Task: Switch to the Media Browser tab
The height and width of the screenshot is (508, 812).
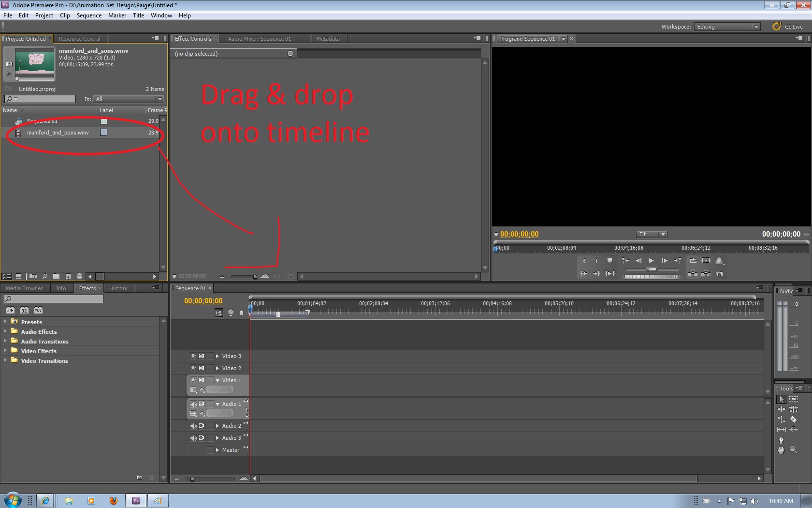Action: coord(24,288)
